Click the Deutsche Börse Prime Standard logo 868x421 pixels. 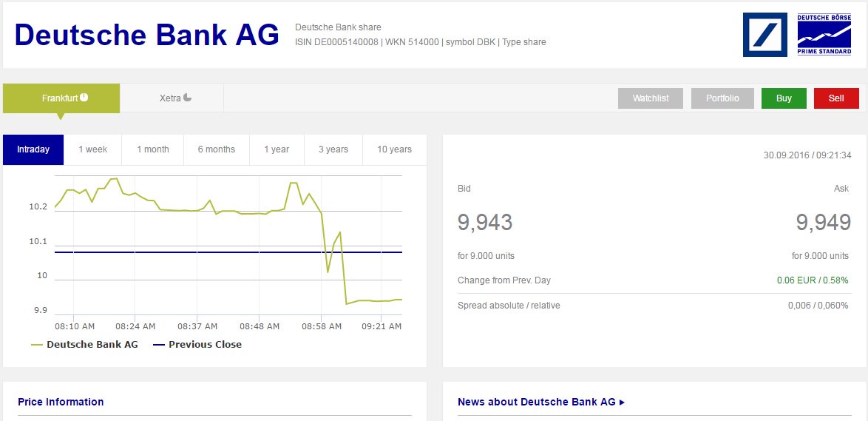click(x=824, y=34)
